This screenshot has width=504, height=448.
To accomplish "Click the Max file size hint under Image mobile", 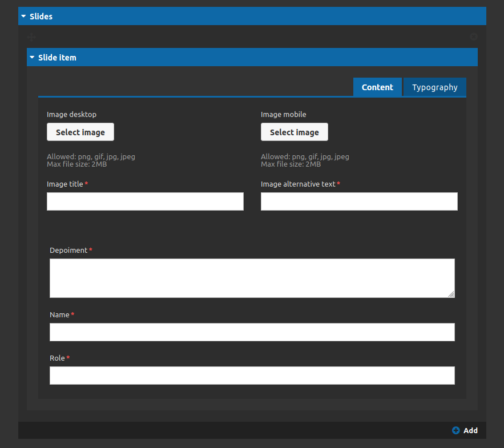I will (291, 164).
